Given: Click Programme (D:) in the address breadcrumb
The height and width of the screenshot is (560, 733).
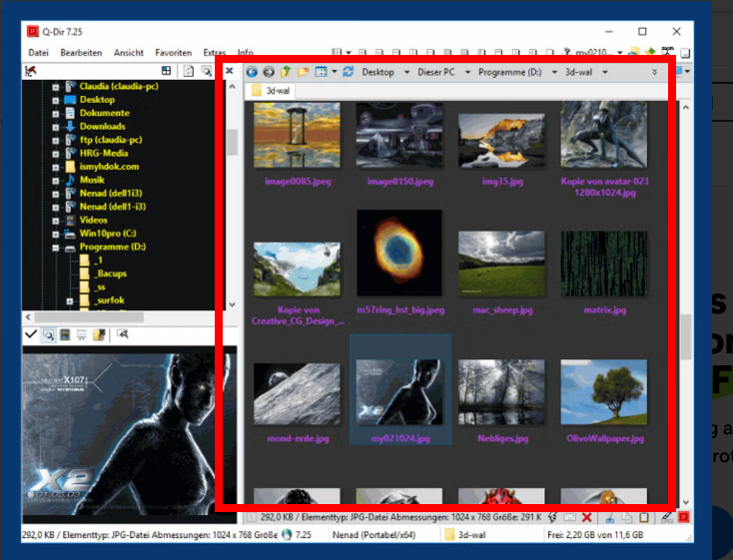Looking at the screenshot, I should click(510, 72).
